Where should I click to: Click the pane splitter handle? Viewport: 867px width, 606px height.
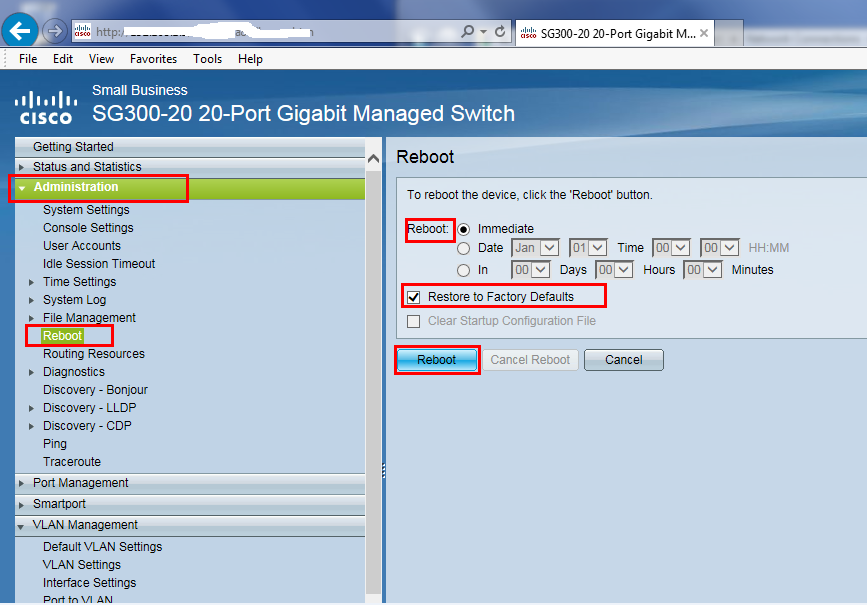[384, 471]
